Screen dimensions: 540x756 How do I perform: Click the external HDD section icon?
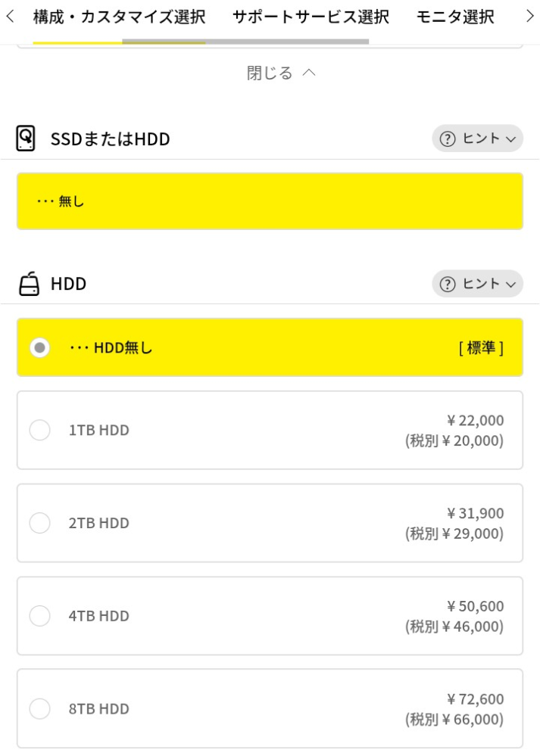(29, 283)
